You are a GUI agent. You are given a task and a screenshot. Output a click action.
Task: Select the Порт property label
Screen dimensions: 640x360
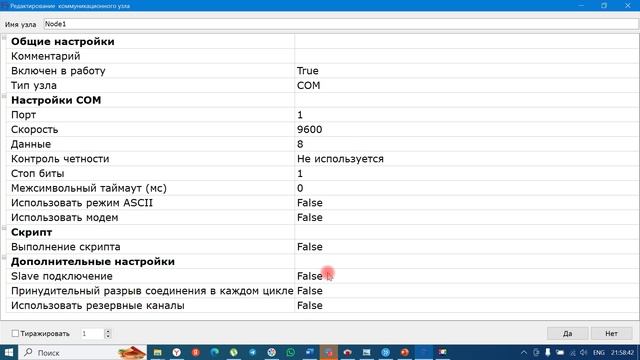tap(23, 115)
